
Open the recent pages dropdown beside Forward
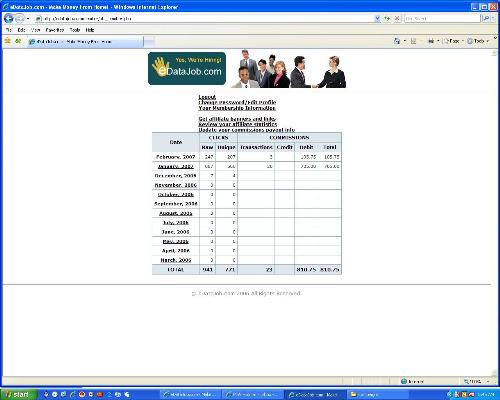[x=28, y=19]
